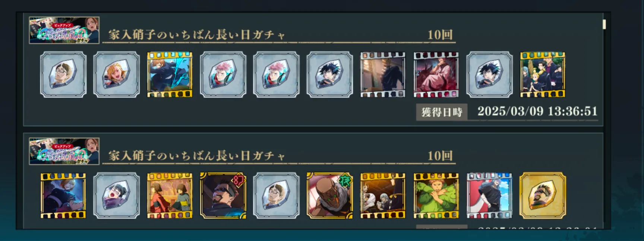Tap the silver film card showing a hallway figure
The width and height of the screenshot is (644, 241).
383,74
